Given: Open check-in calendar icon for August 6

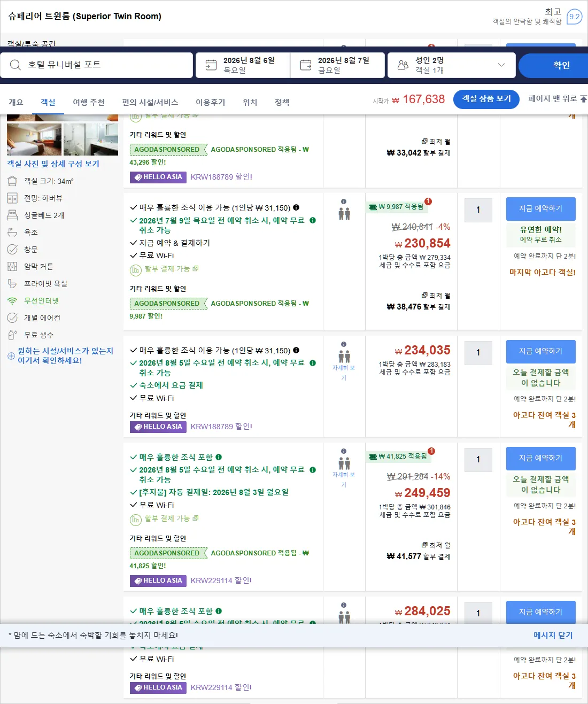Looking at the screenshot, I should point(211,65).
